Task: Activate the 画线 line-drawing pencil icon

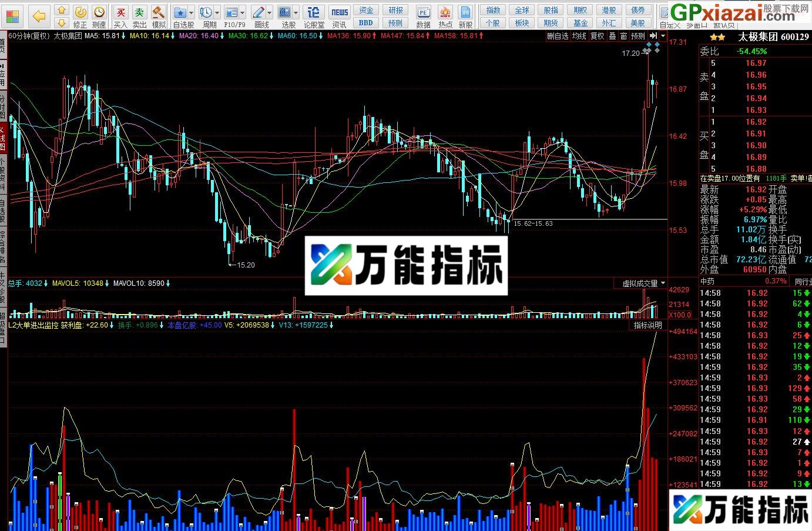Action: [x=259, y=12]
